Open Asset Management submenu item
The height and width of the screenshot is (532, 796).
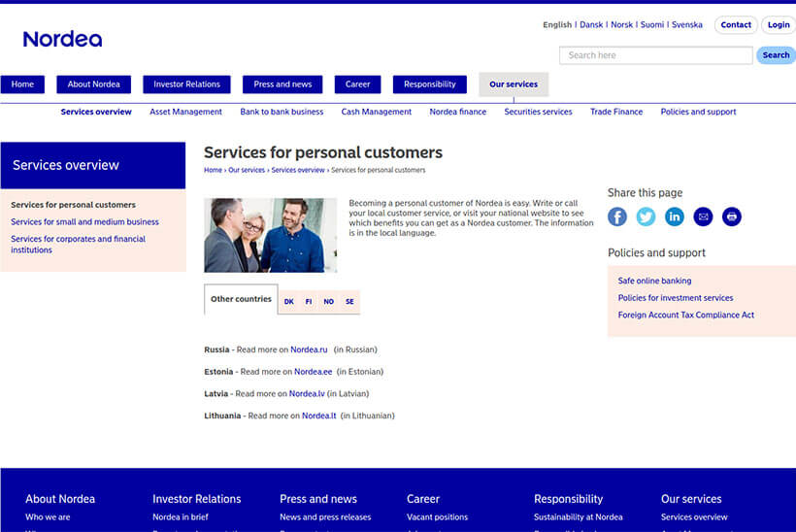click(185, 112)
